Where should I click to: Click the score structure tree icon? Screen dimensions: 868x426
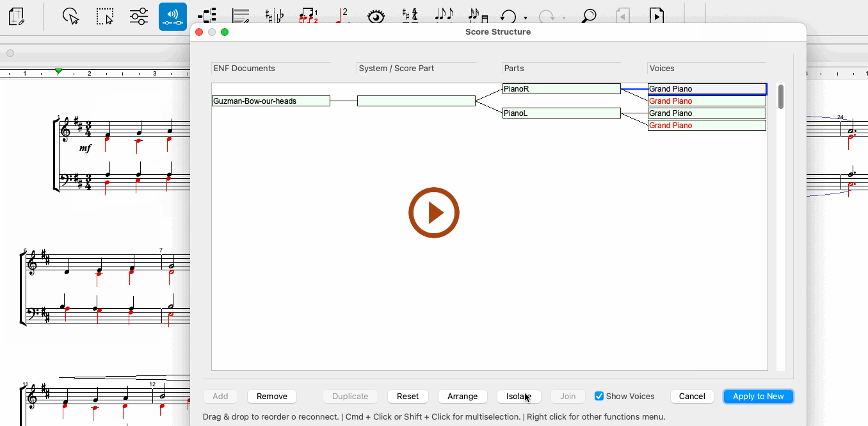206,16
